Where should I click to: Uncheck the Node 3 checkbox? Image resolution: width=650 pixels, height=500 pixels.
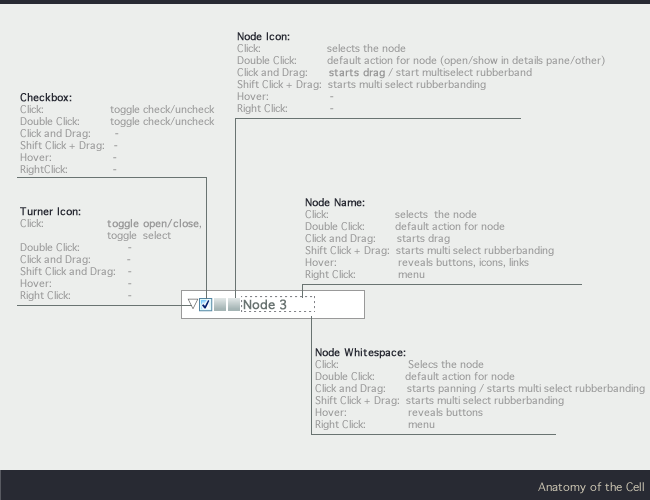point(206,305)
